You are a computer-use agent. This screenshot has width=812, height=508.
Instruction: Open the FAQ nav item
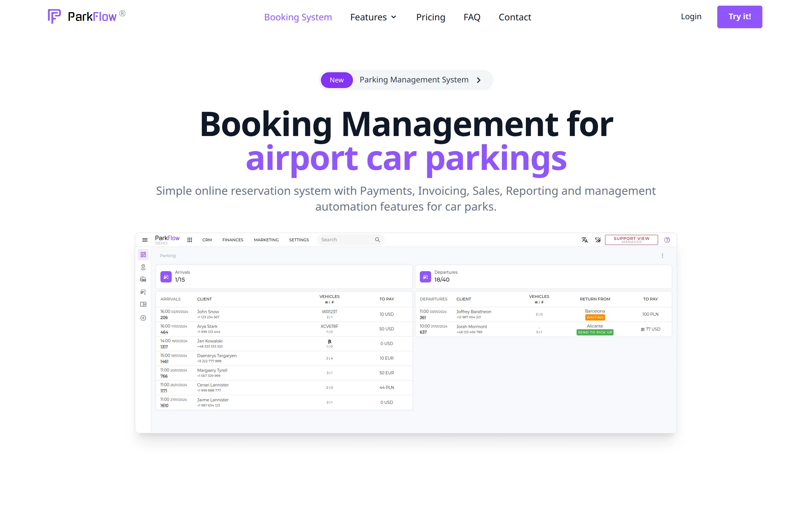click(472, 17)
